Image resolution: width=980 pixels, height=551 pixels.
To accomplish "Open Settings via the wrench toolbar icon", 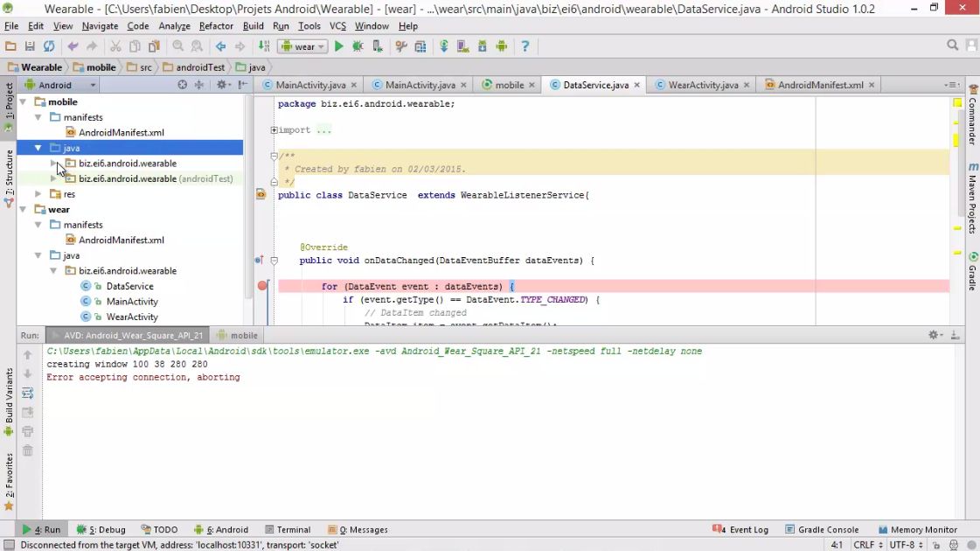I will (x=400, y=45).
